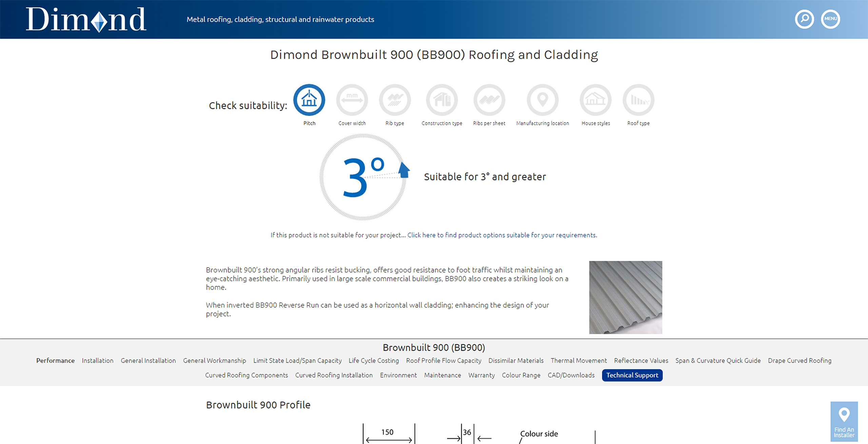Open the Curved Roofing Components tab

click(x=246, y=375)
